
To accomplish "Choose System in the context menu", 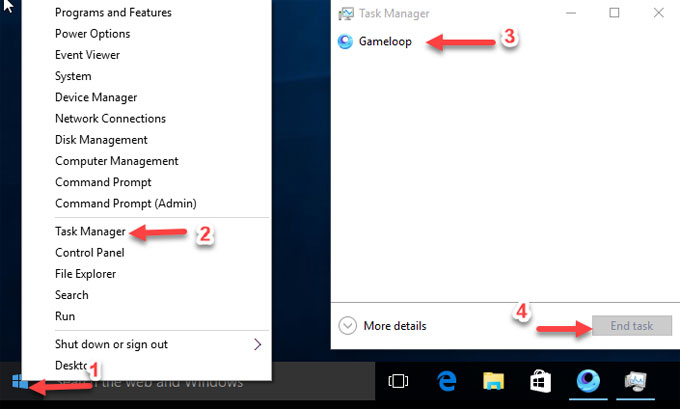I will pos(73,76).
